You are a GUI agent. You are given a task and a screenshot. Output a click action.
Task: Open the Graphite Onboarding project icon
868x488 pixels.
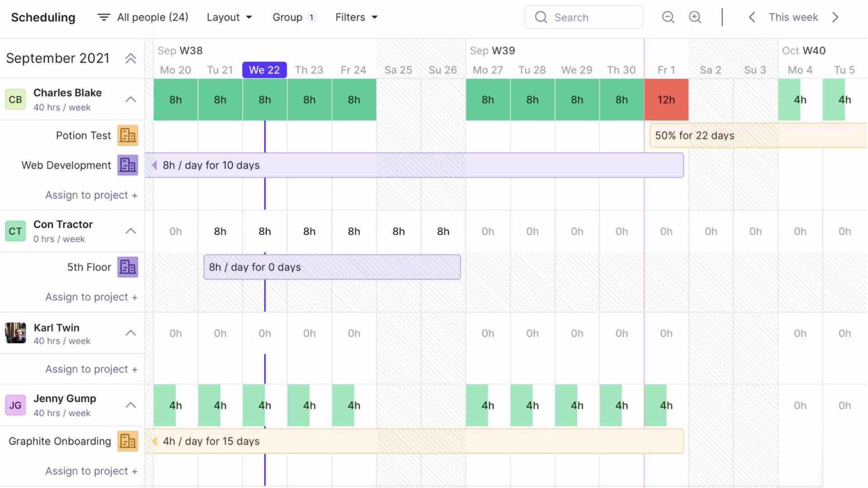[128, 441]
